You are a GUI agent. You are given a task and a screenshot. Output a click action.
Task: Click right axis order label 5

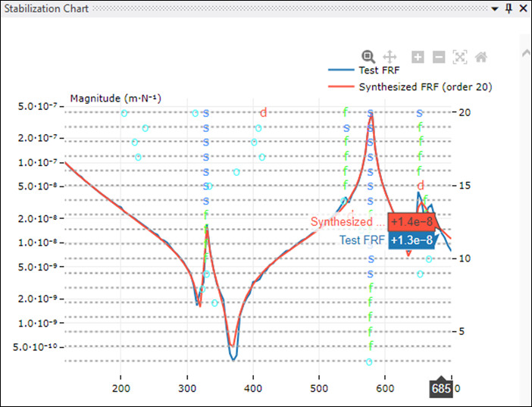pos(462,331)
